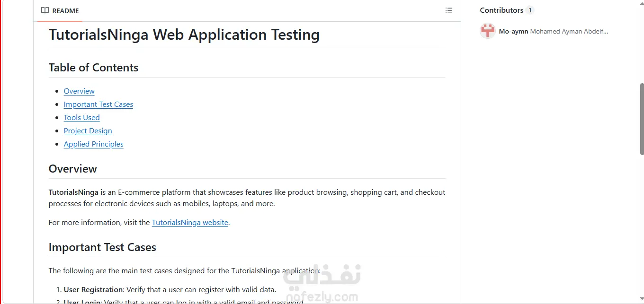Click the Table of Contents heading

click(94, 68)
